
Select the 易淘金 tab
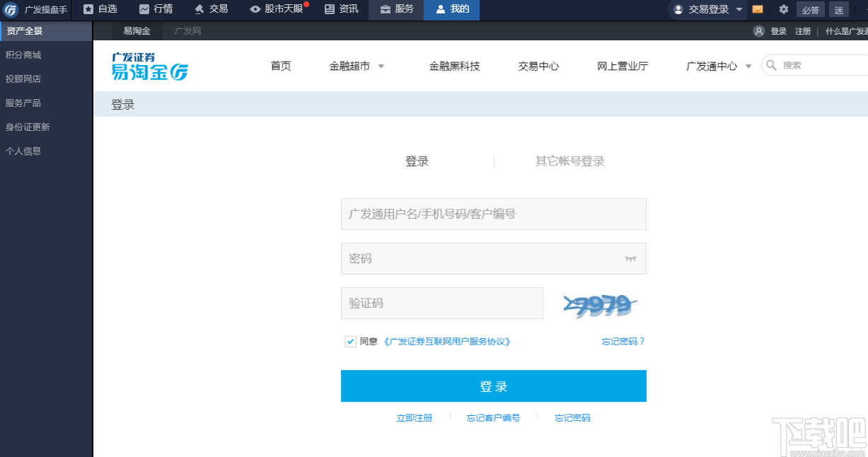click(x=136, y=30)
